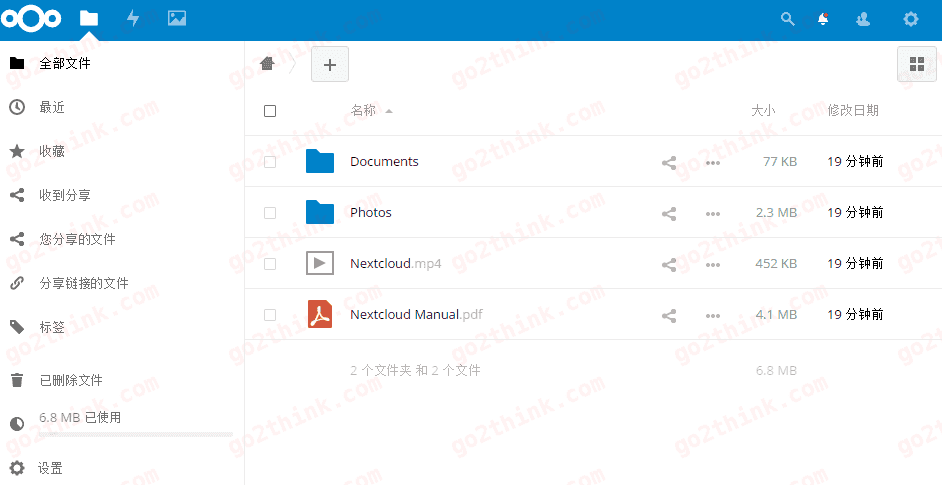
Task: Go to home folder breadcrumb icon
Action: coord(267,63)
